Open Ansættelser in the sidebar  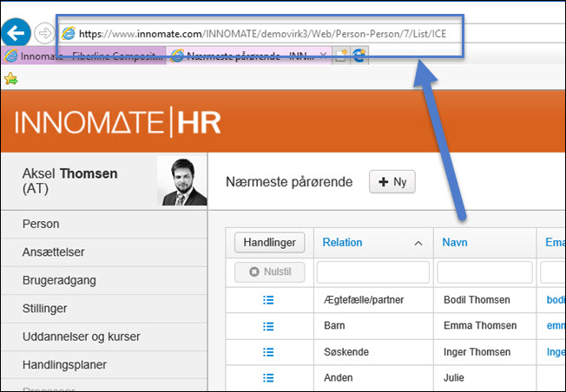54,252
